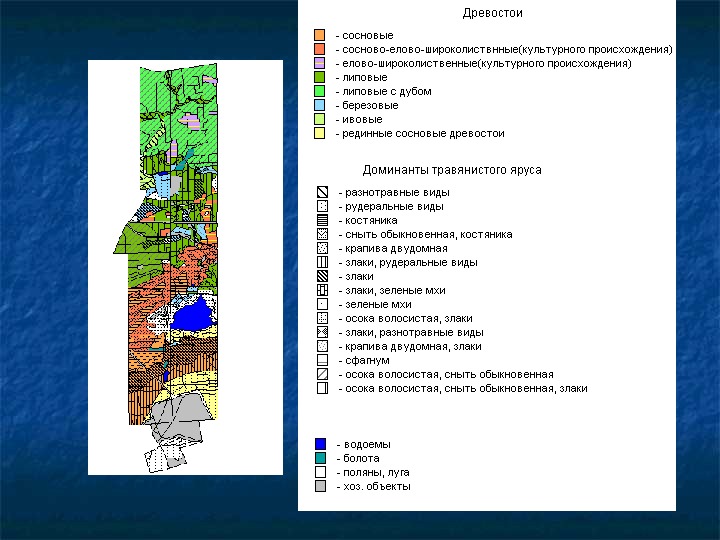720x540 pixels.
Task: Click the yellow рединные сосновые древостои swatch
Action: coord(320,133)
